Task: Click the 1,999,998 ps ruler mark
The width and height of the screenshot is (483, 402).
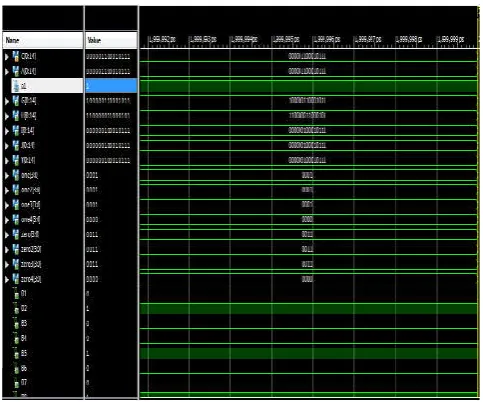Action: pyautogui.click(x=409, y=39)
